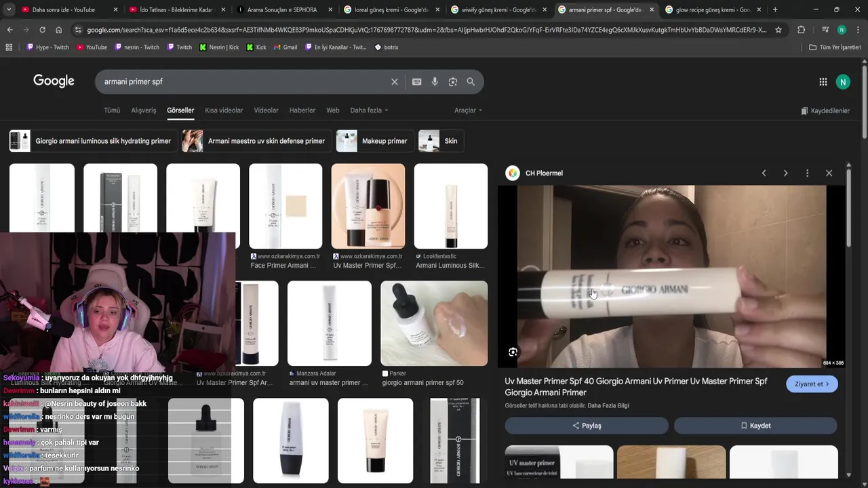Open UV master primer related image thumbnail
Screen dimensions: 868x488
[559, 463]
